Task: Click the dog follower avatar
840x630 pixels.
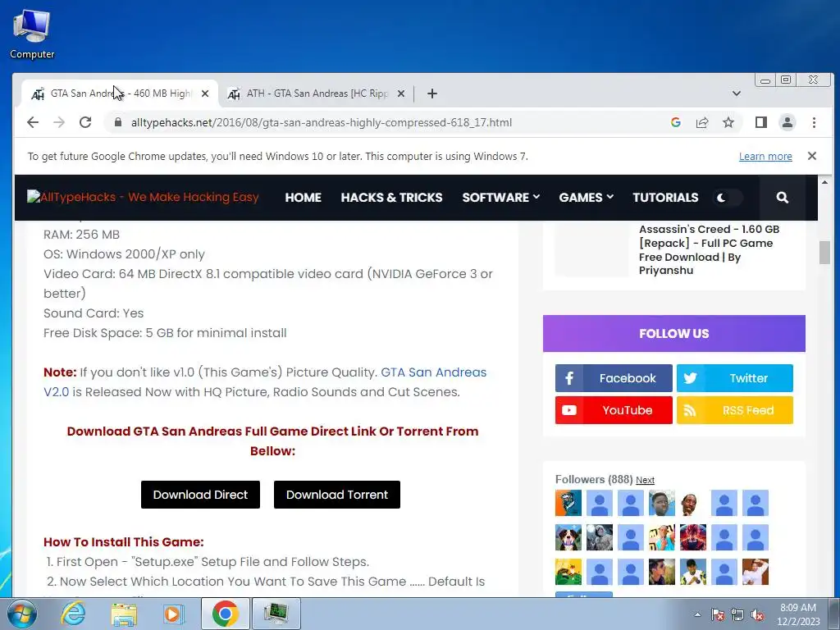Action: [568, 537]
